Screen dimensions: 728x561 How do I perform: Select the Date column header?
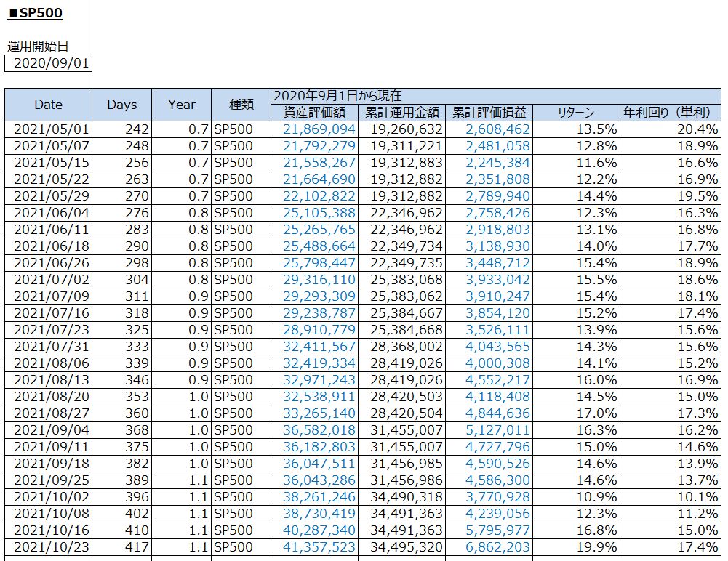click(49, 105)
